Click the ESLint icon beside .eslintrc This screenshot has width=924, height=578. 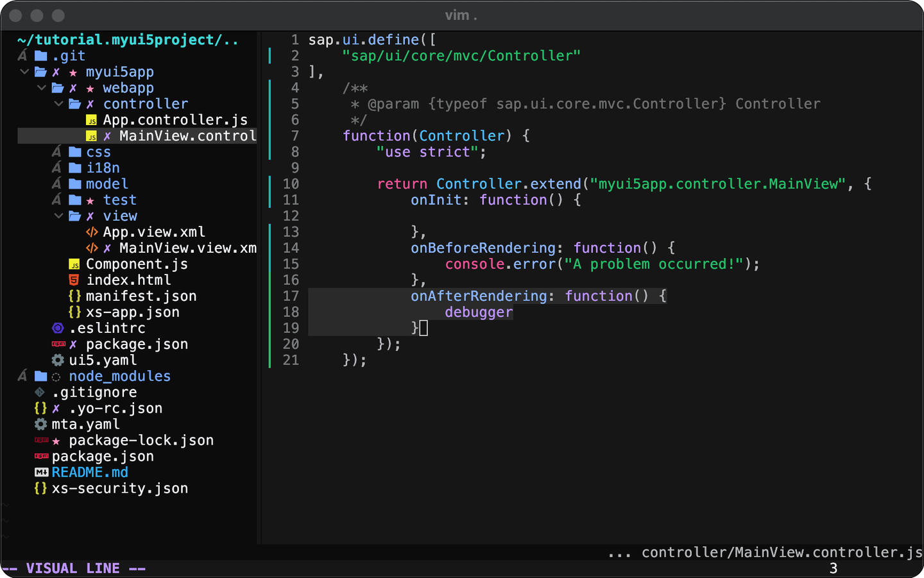pos(58,328)
